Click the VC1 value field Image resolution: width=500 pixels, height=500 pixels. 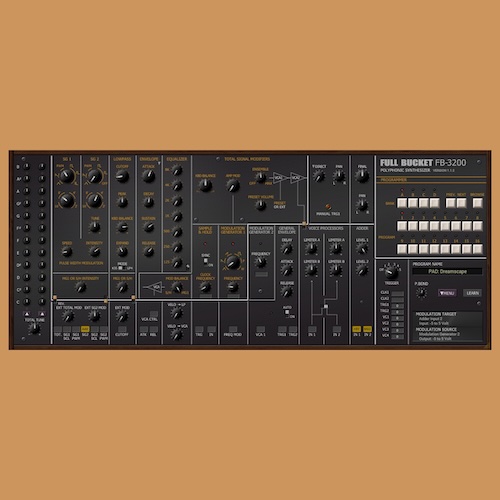pyautogui.click(x=397, y=318)
